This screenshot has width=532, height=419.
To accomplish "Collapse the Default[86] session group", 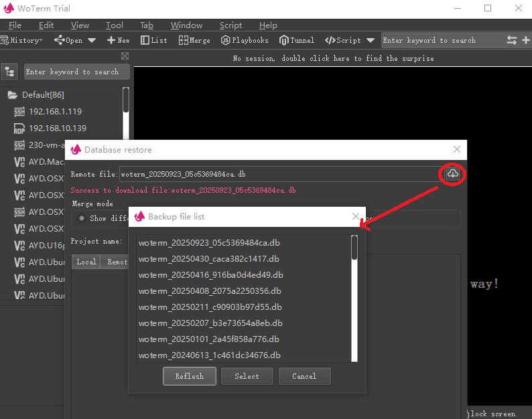I will (x=12, y=95).
